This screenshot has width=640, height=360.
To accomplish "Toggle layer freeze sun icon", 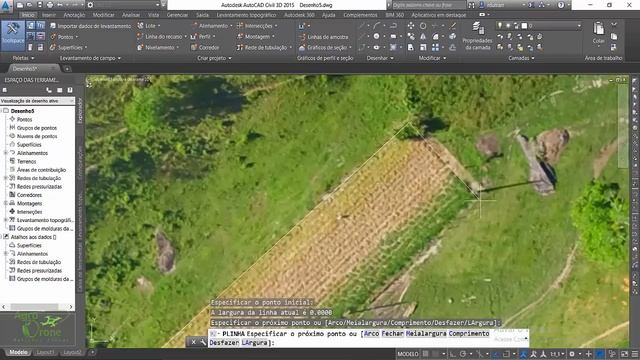I will point(508,26).
